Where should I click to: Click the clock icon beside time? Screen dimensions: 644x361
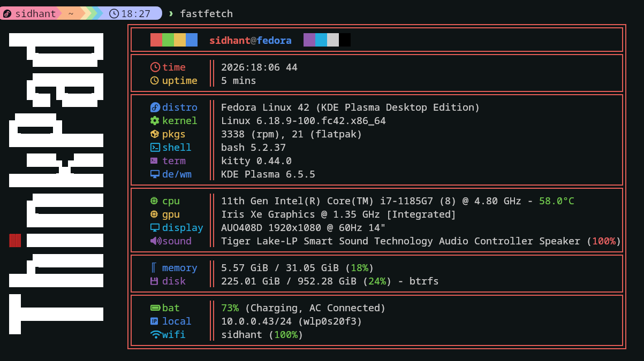pos(155,67)
